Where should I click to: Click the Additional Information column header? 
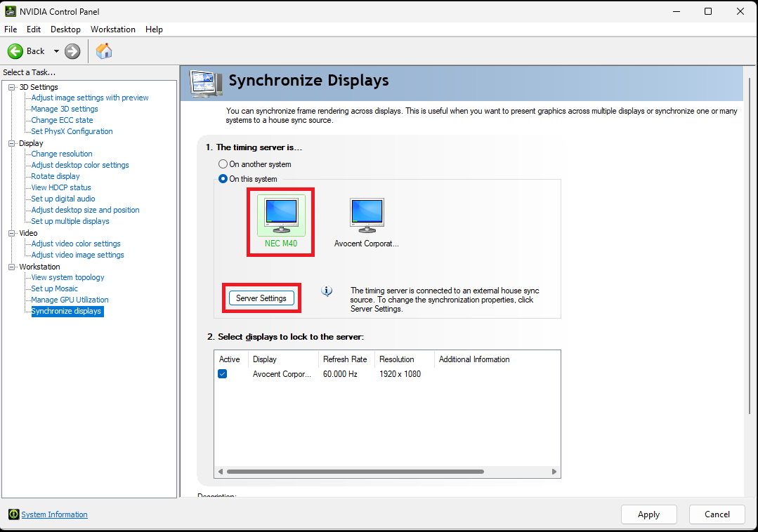coord(497,359)
